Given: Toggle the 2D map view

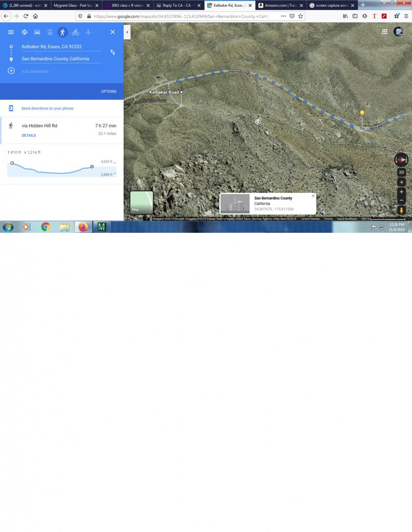Looking at the screenshot, I should (x=401, y=172).
